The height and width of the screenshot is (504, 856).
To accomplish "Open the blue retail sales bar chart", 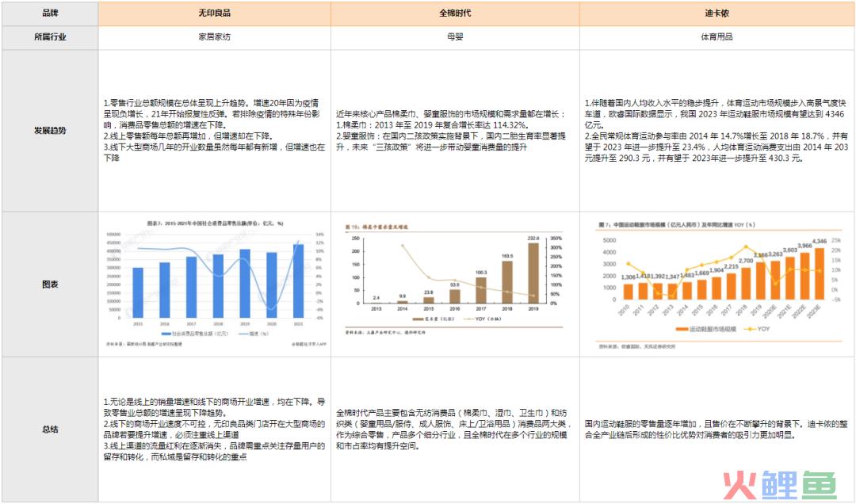I will pyautogui.click(x=216, y=283).
